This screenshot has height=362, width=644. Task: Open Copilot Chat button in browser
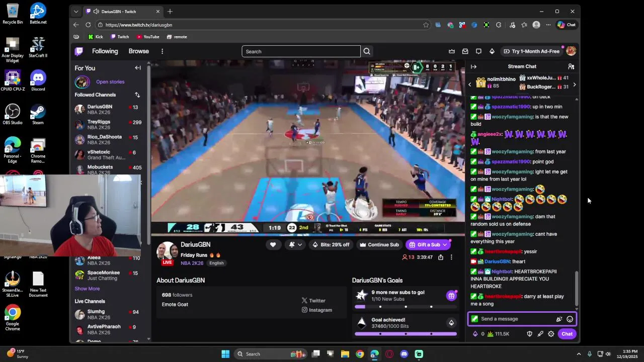(567, 25)
